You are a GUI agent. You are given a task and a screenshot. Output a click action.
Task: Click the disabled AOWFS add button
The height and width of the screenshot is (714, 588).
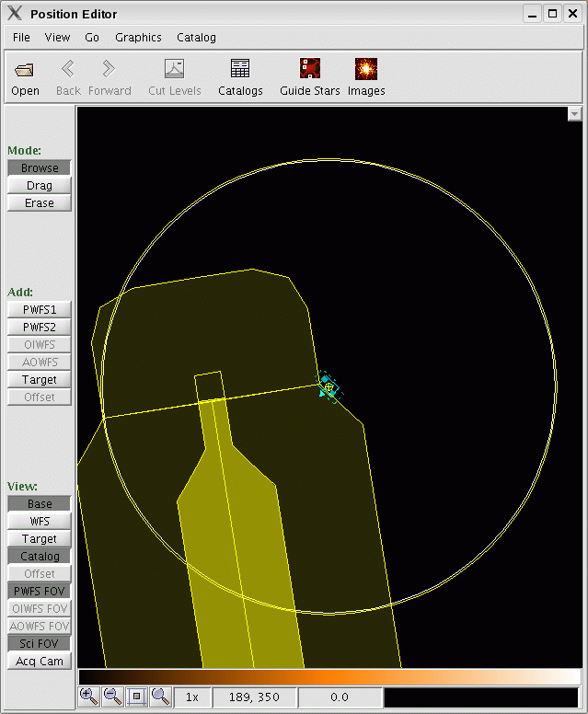(x=40, y=362)
